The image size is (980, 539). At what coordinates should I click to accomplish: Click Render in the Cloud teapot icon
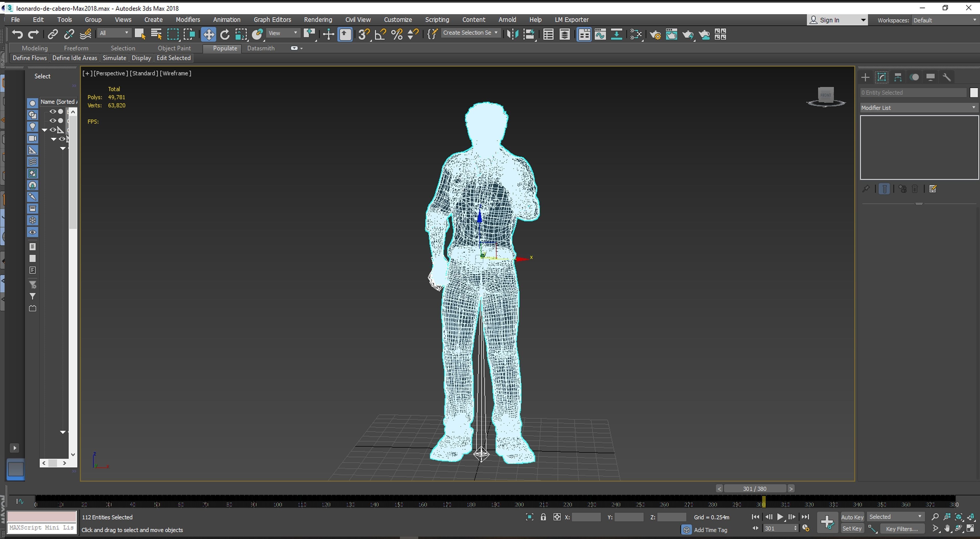[704, 35]
